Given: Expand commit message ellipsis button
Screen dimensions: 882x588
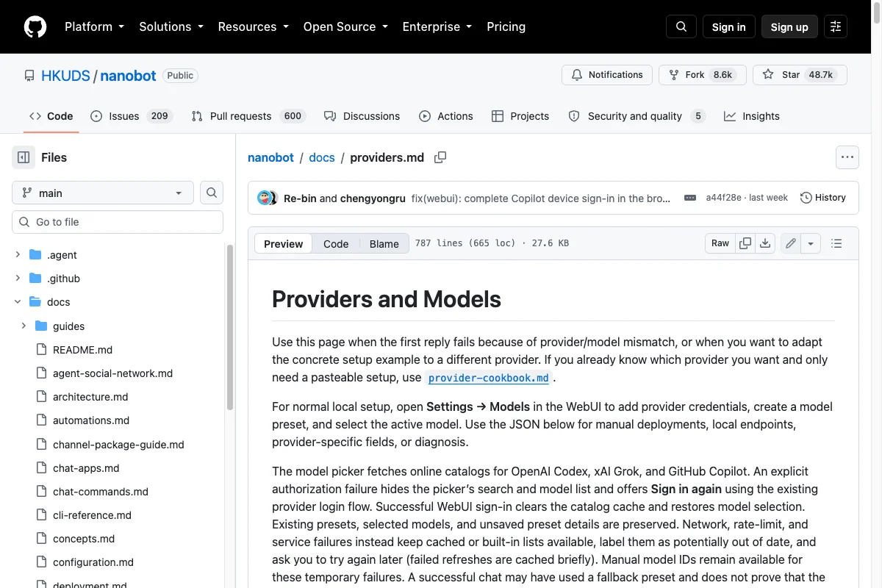Looking at the screenshot, I should (x=689, y=198).
